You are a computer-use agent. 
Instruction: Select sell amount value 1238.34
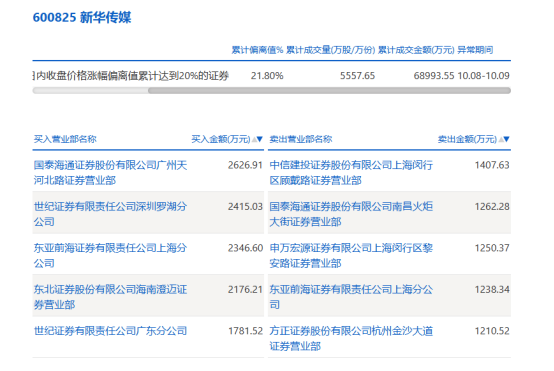492,289
